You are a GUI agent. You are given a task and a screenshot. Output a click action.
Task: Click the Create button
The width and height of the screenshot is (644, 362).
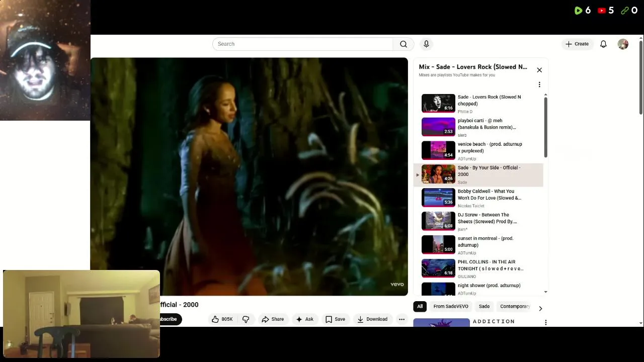tap(577, 44)
